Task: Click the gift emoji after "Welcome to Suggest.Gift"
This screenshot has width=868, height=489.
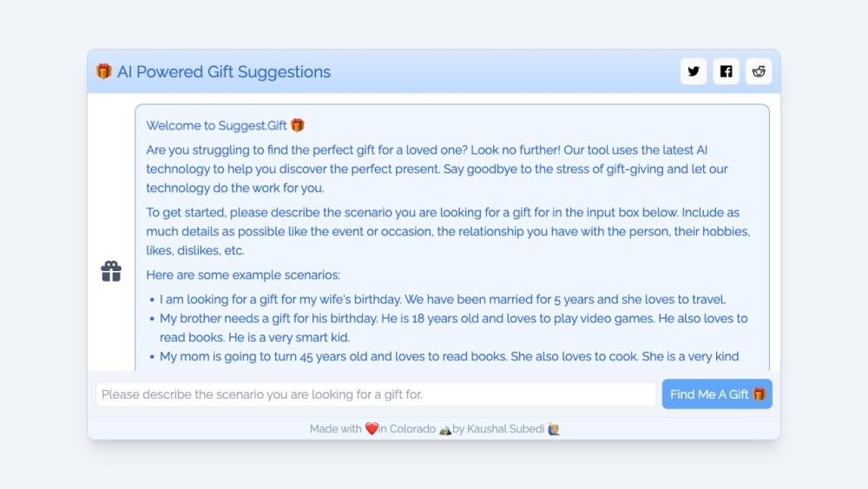Action: click(298, 126)
